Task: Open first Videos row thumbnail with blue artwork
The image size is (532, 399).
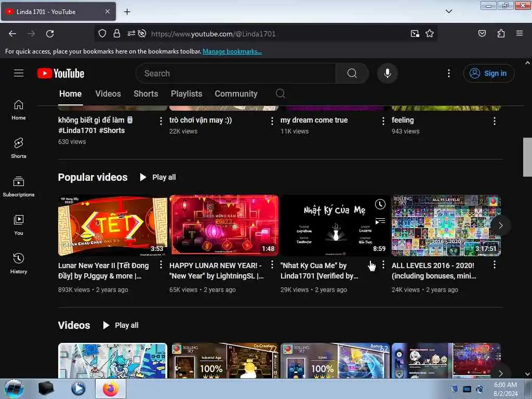Action: (x=113, y=361)
